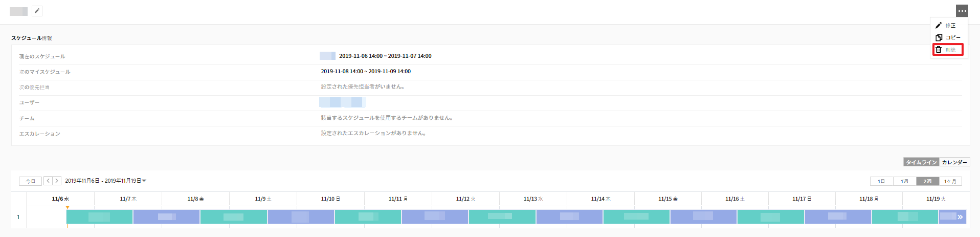The width and height of the screenshot is (980, 237).
Task: Open the three-dot more options menu
Action: pyautogui.click(x=962, y=11)
